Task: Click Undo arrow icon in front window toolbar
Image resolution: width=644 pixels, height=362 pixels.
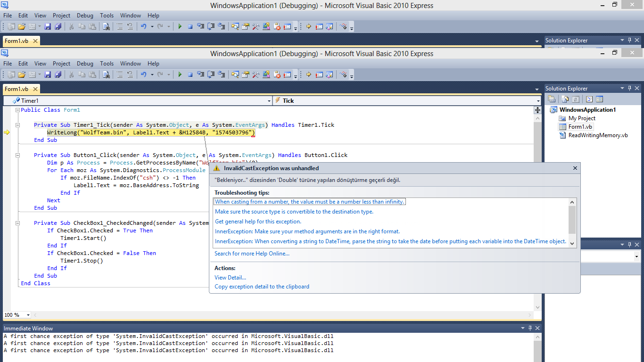Action: point(144,74)
